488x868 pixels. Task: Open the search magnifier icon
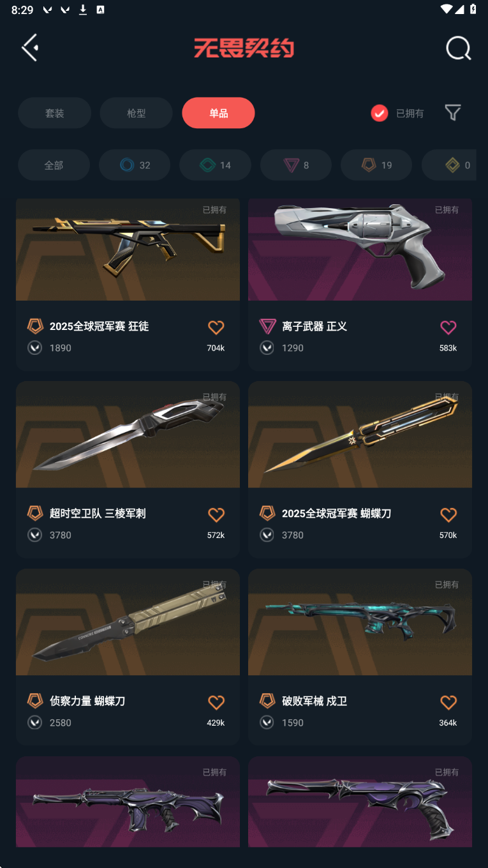(x=458, y=48)
